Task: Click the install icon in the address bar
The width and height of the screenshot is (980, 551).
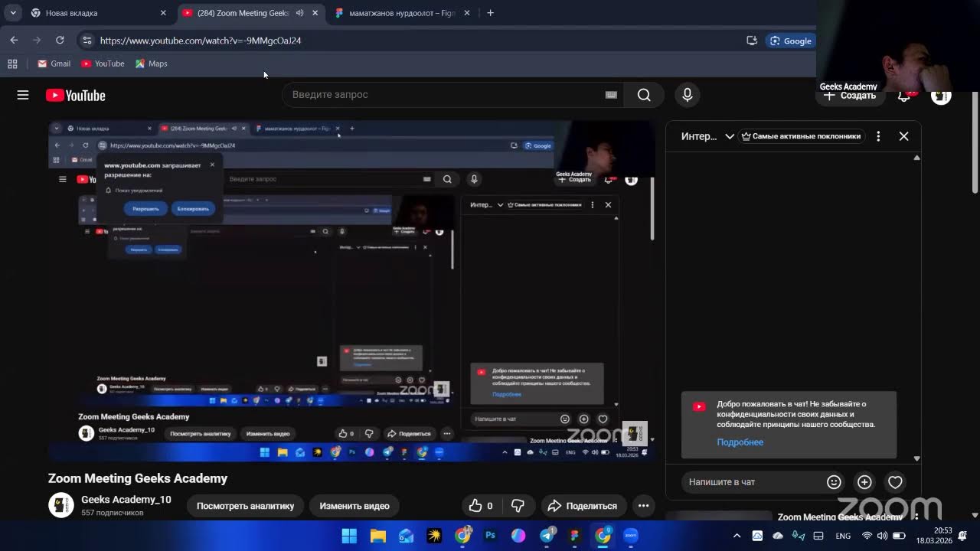Action: [x=752, y=41]
